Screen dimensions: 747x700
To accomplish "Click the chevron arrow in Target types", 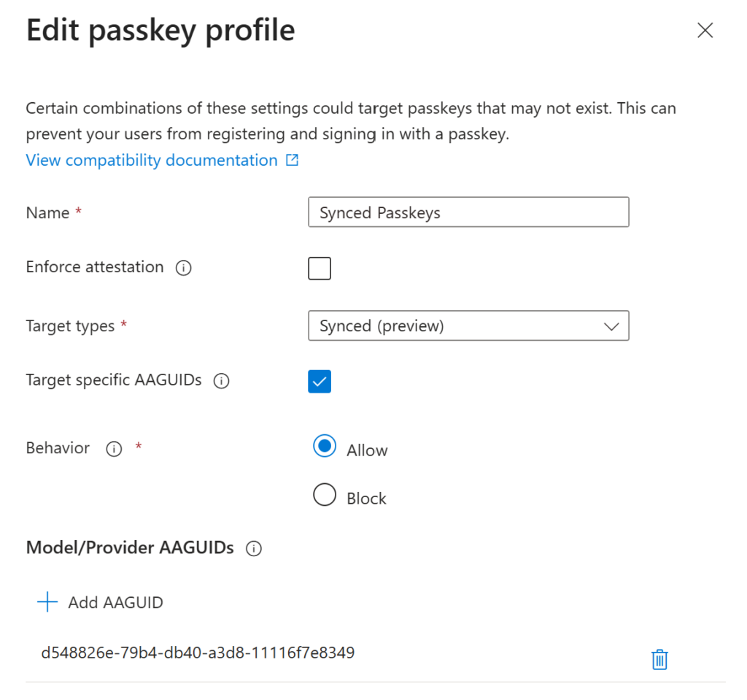I will 611,326.
